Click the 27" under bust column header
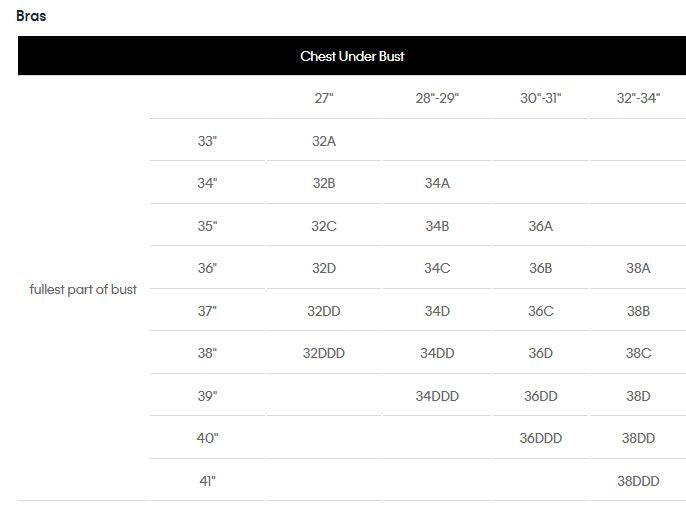The height and width of the screenshot is (513, 686). [x=324, y=98]
